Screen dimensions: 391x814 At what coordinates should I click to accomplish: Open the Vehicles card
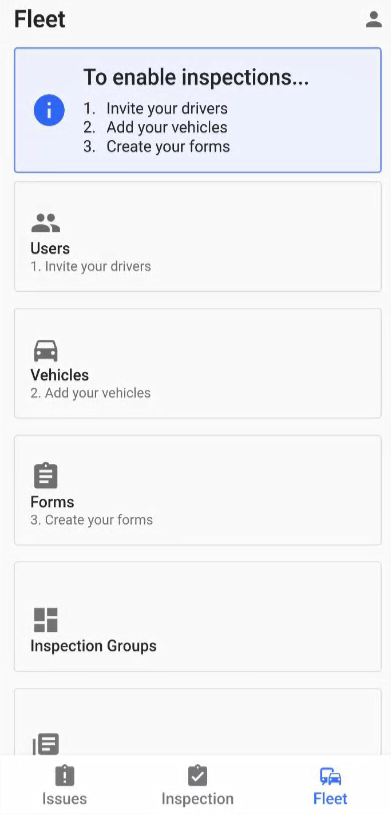tap(197, 363)
